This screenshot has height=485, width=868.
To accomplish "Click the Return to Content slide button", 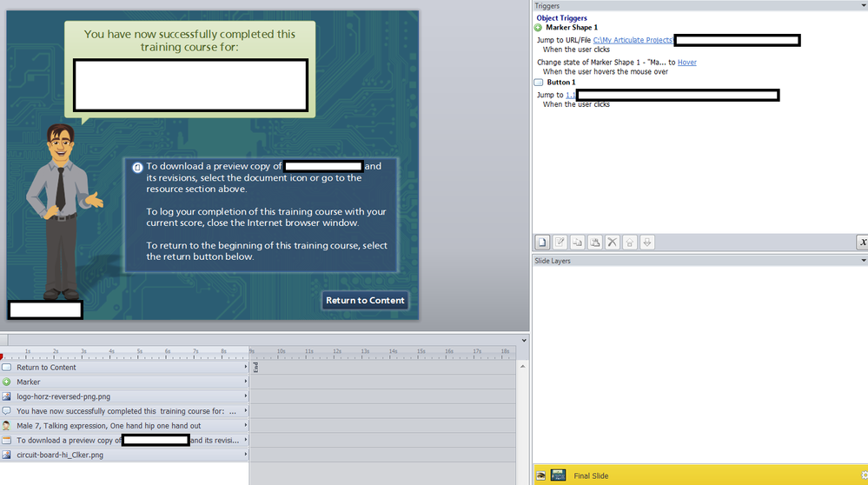I will pyautogui.click(x=365, y=300).
